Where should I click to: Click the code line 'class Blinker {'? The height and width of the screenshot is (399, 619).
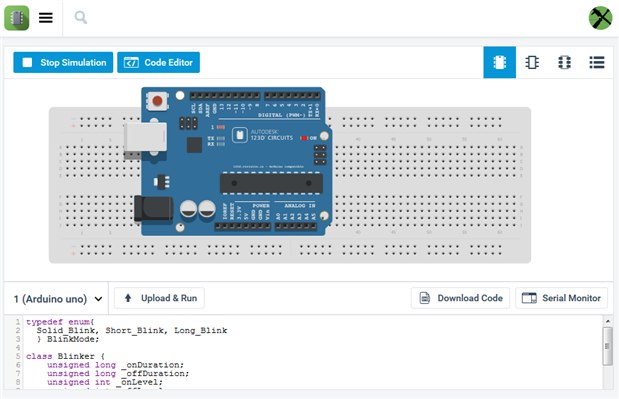pyautogui.click(x=65, y=356)
